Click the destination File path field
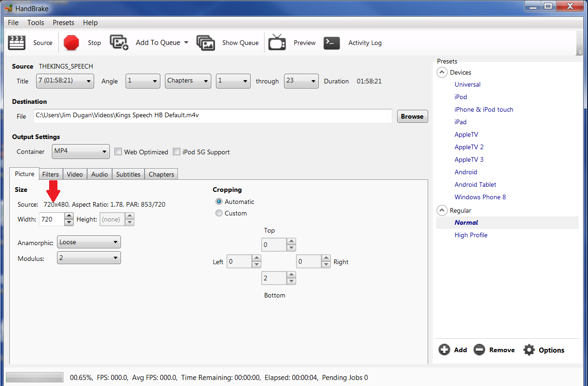This screenshot has height=386, width=588. pos(213,116)
